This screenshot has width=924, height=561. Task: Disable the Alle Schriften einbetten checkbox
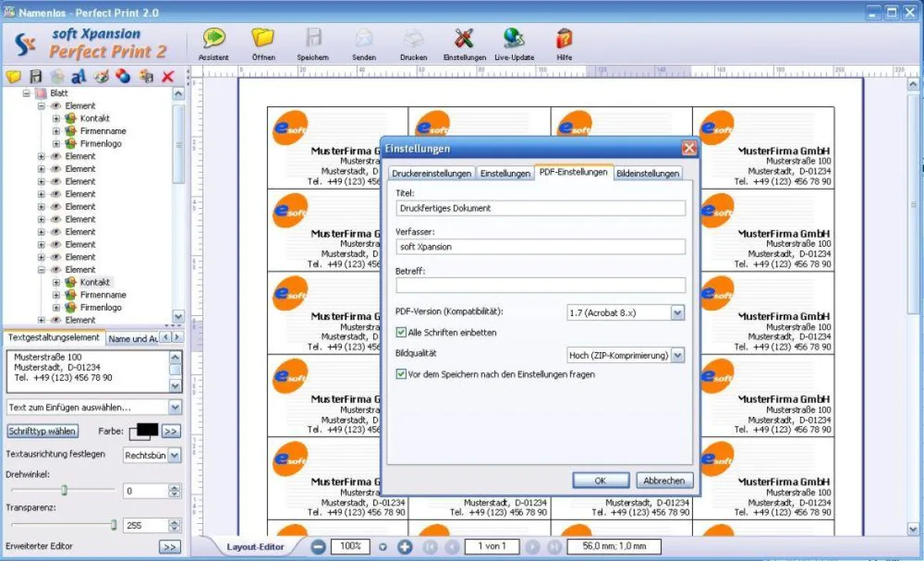pyautogui.click(x=403, y=332)
